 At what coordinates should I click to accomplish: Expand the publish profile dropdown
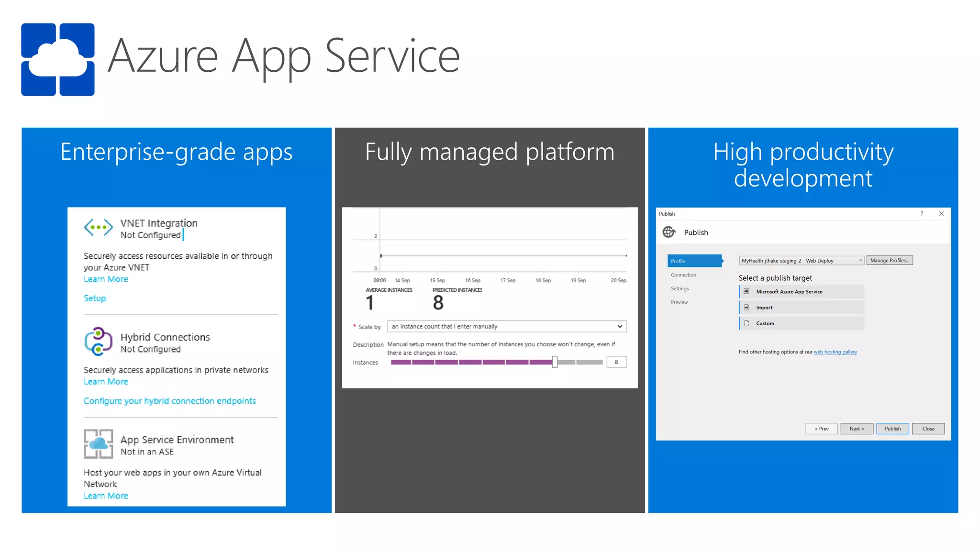pyautogui.click(x=860, y=261)
